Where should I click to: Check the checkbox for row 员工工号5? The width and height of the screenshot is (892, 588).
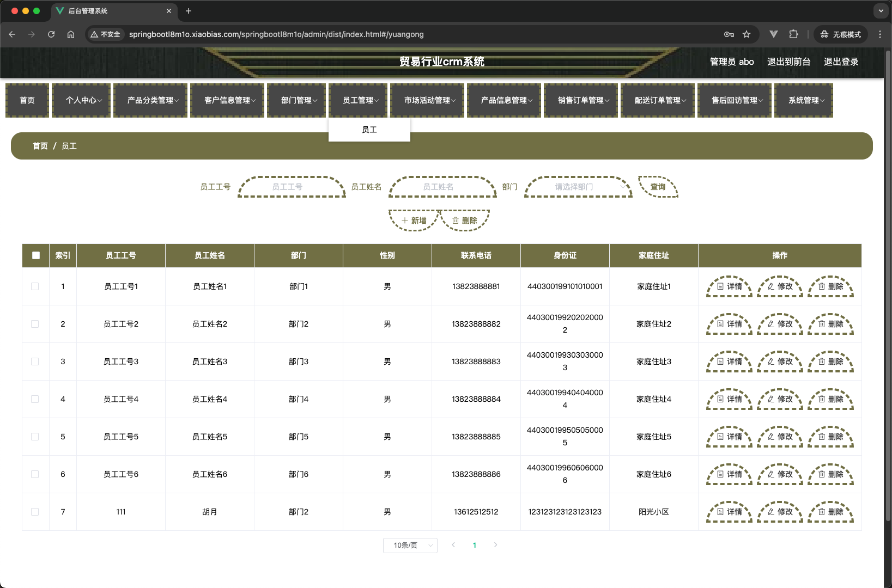point(35,437)
